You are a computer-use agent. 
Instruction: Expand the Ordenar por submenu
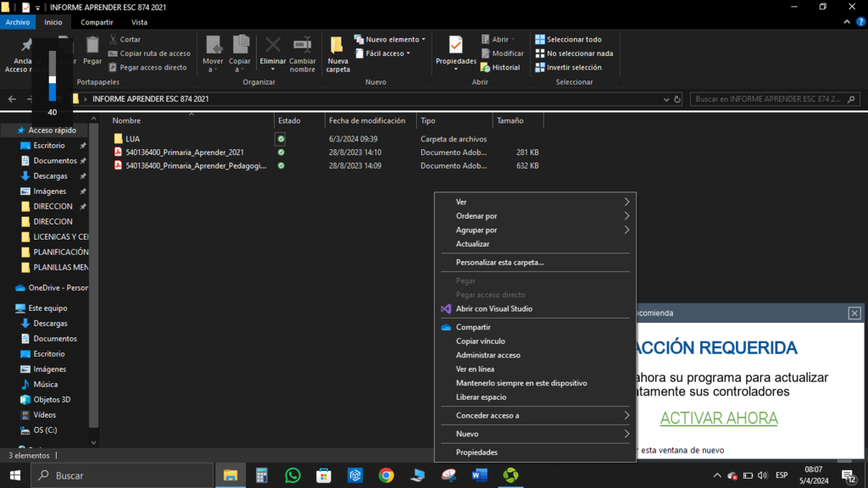536,216
